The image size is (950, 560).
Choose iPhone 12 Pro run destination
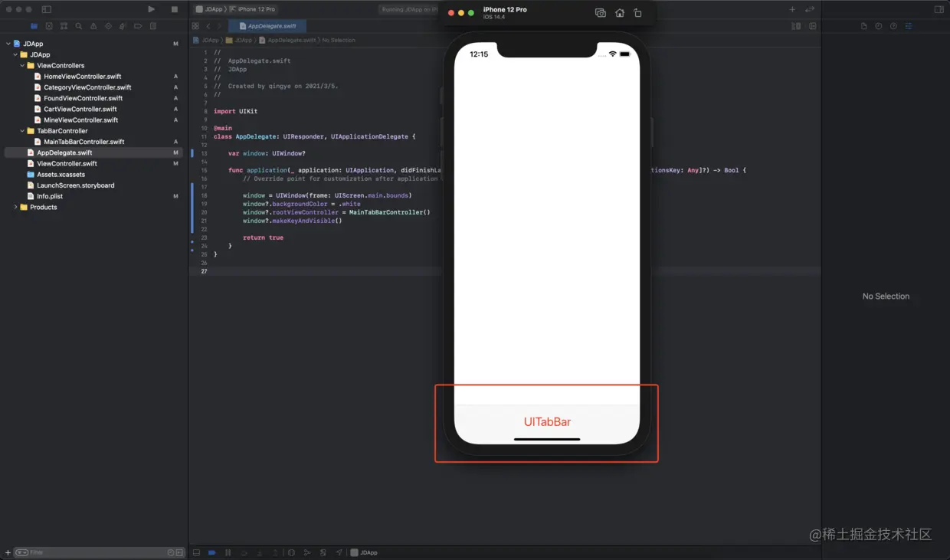click(254, 9)
